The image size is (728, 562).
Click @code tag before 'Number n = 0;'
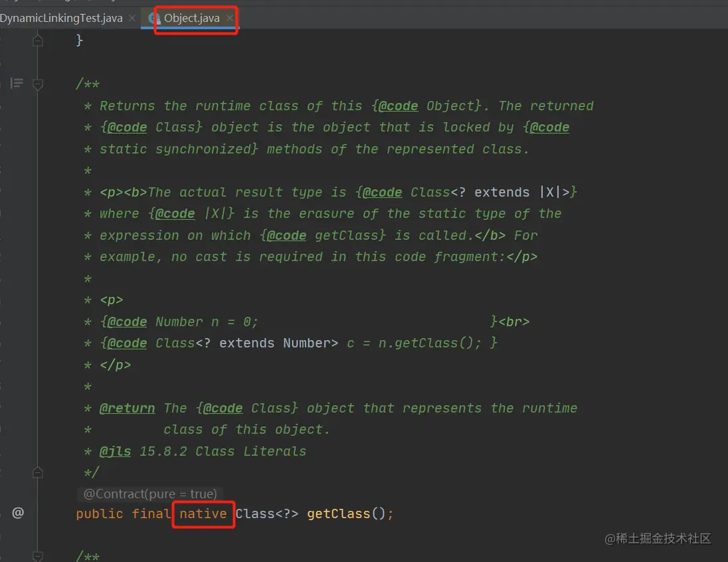127,322
